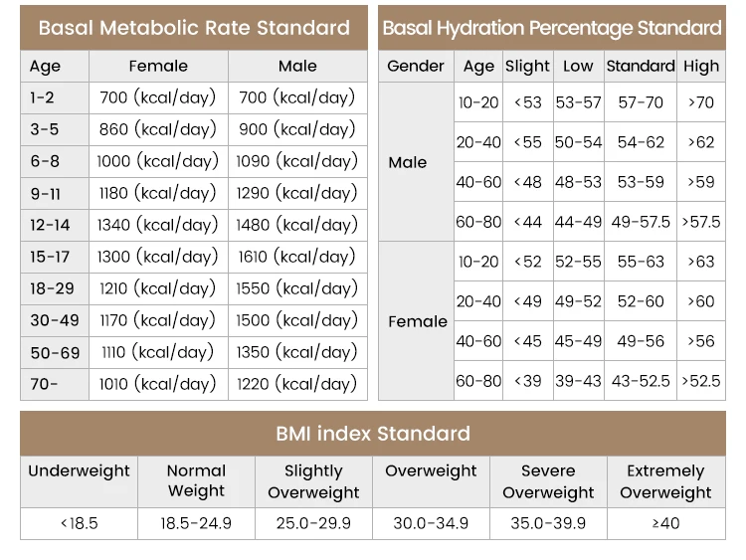Image resolution: width=746 pixels, height=560 pixels.
Task: Click the Basal Hydration Percentage Standard title
Action: tap(552, 28)
